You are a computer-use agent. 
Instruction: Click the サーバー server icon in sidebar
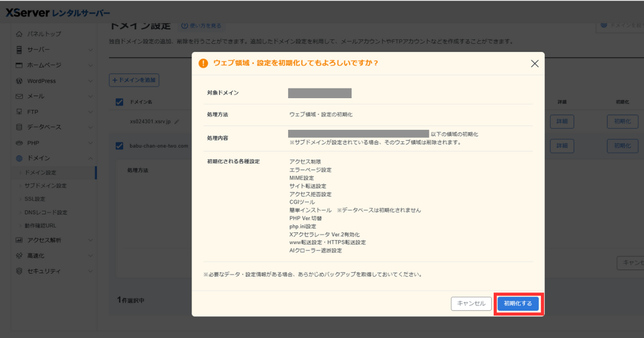(19, 50)
